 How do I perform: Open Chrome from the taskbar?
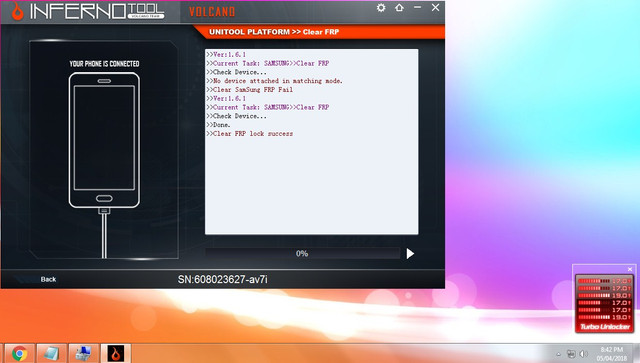click(x=19, y=353)
